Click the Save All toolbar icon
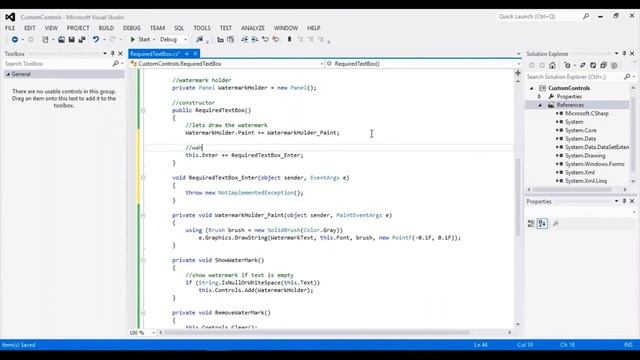This screenshot has height=360, width=640. point(82,40)
